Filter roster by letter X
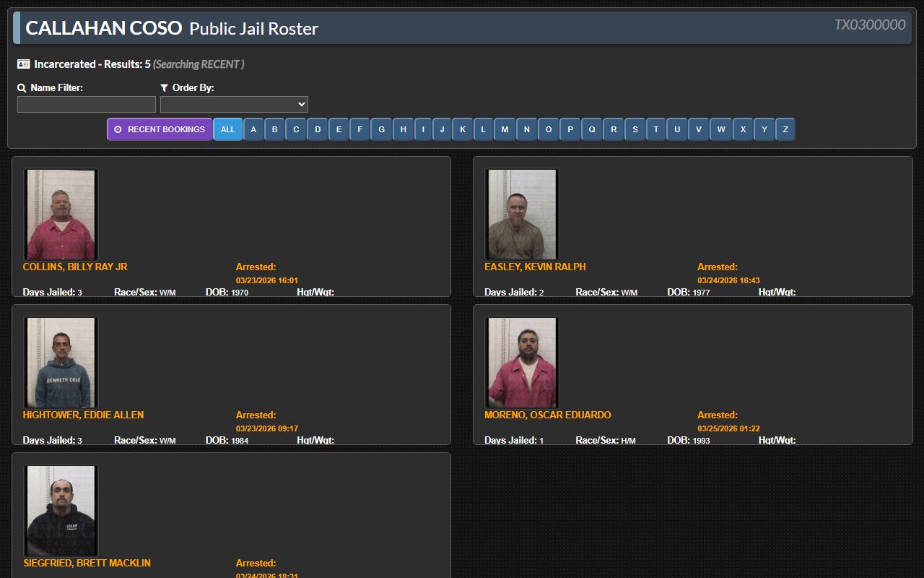924x578 pixels. click(x=744, y=129)
